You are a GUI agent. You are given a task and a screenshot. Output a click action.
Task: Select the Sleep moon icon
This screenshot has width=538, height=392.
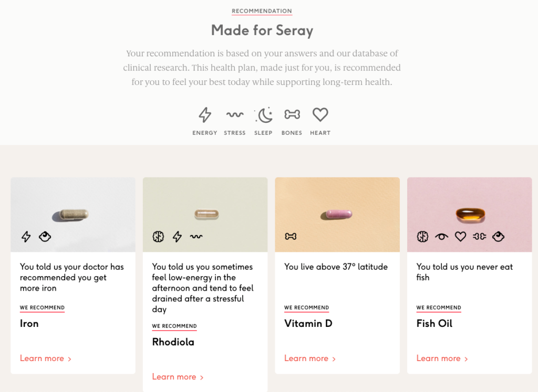264,115
